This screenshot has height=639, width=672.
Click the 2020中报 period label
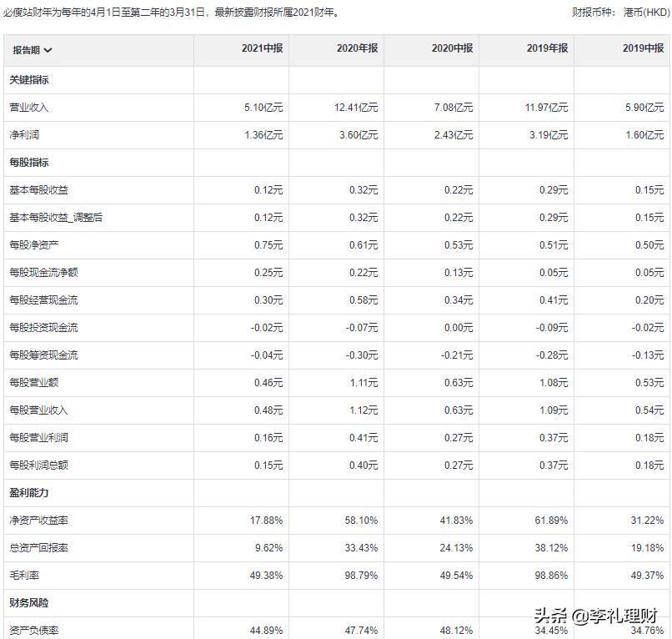[x=444, y=51]
